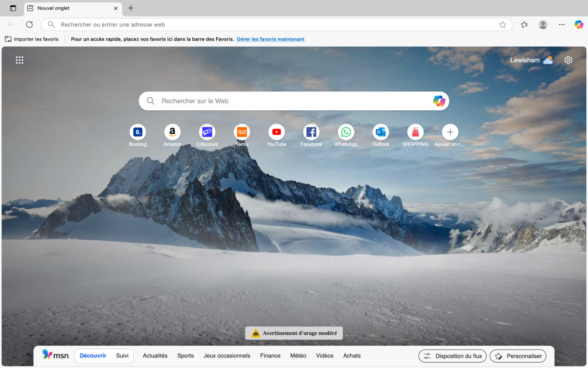Add this page to favorites with the star

click(503, 24)
